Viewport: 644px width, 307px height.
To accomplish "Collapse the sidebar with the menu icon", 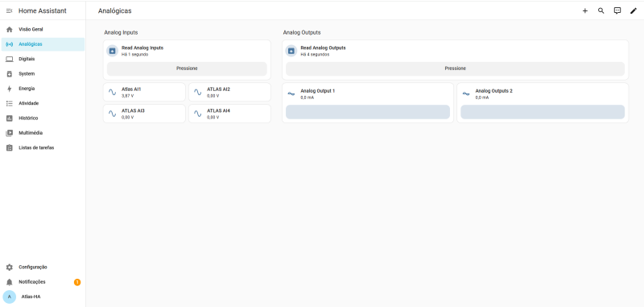I will (9, 10).
